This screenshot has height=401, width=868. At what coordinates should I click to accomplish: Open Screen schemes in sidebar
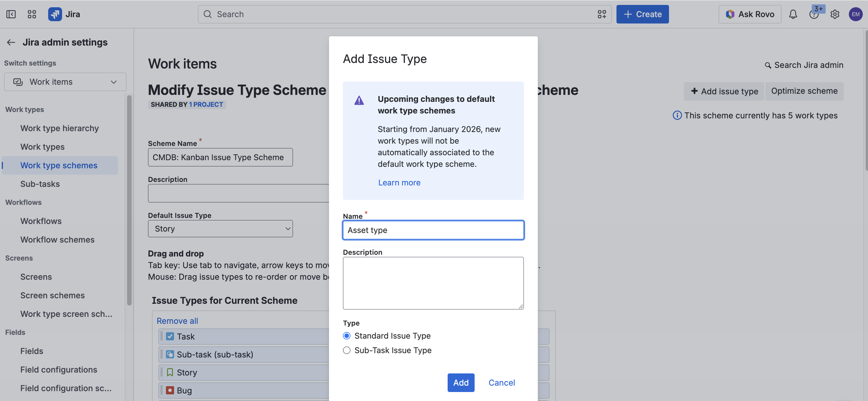pos(52,295)
